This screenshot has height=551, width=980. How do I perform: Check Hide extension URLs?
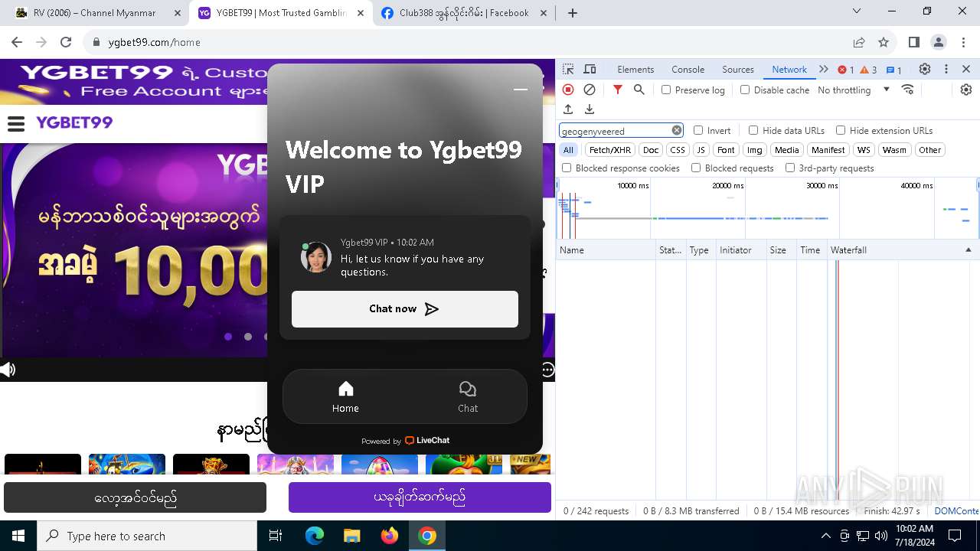pyautogui.click(x=841, y=130)
